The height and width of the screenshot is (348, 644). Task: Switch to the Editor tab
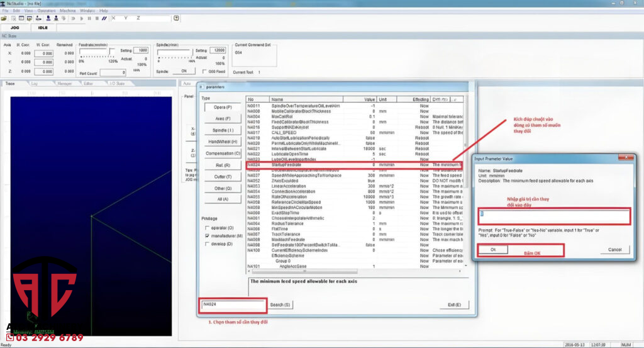(x=89, y=83)
